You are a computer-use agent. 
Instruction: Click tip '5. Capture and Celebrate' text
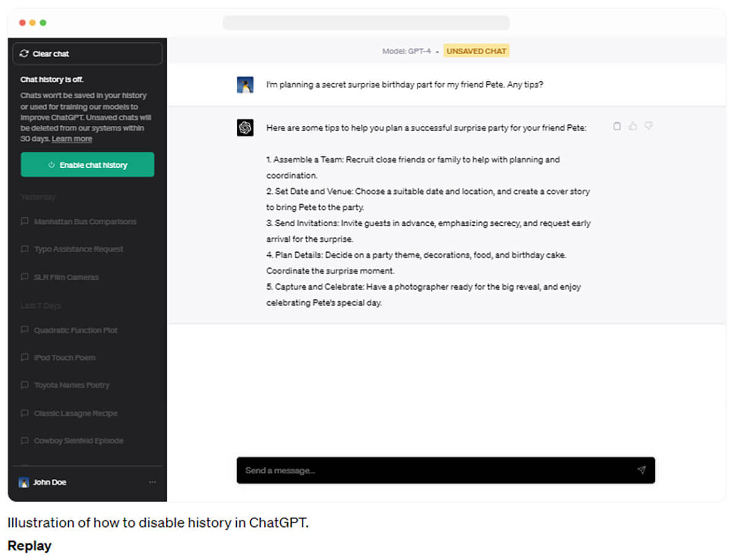click(x=424, y=295)
